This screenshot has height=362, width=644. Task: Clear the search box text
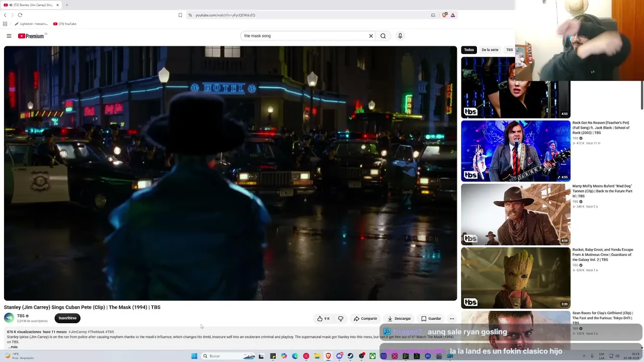click(371, 36)
